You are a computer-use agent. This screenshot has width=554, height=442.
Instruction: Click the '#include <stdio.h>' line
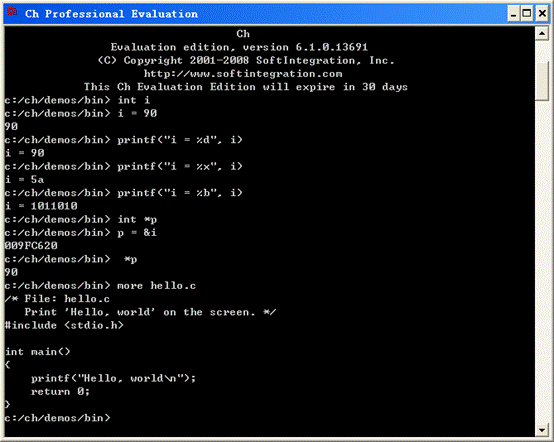64,325
